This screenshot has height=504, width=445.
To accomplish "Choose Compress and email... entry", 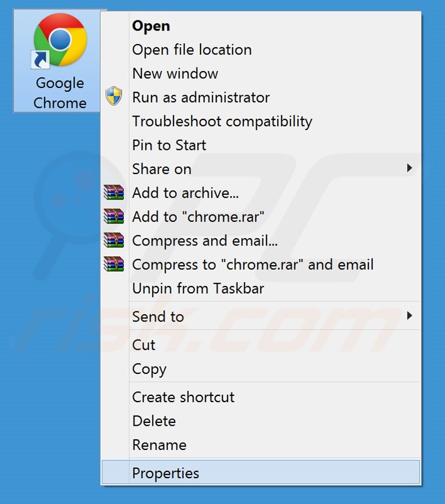I will (261, 240).
